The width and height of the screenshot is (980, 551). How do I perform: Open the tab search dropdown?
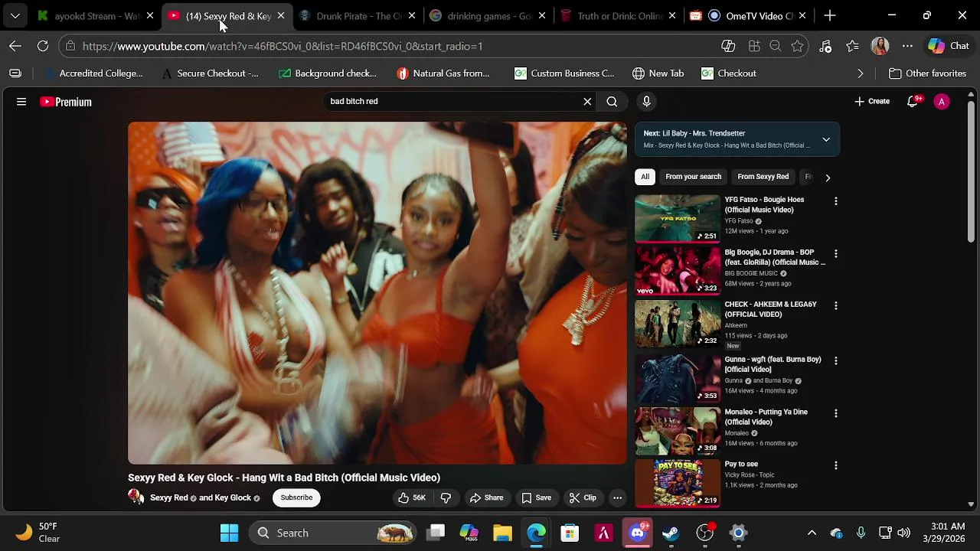(x=15, y=15)
